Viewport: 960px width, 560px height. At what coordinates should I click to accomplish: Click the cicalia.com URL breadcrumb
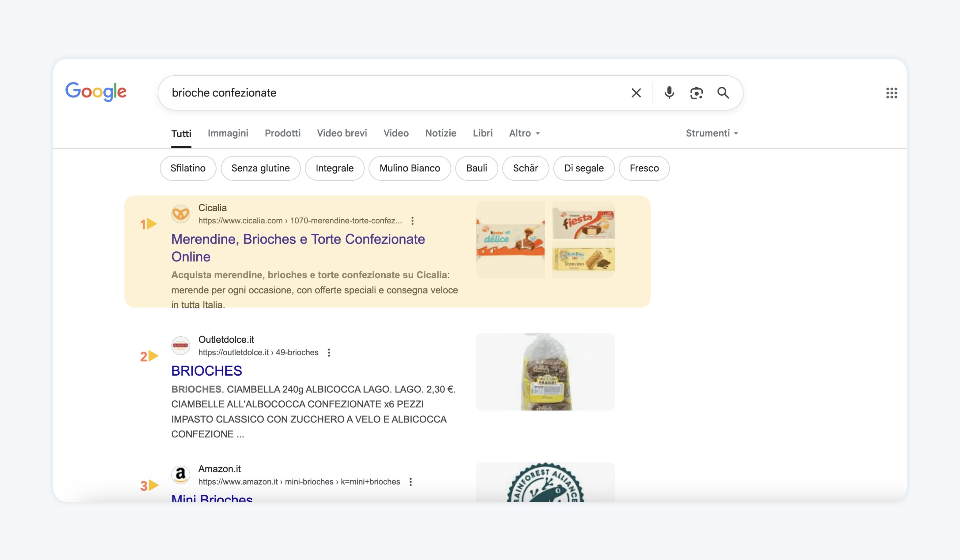300,221
